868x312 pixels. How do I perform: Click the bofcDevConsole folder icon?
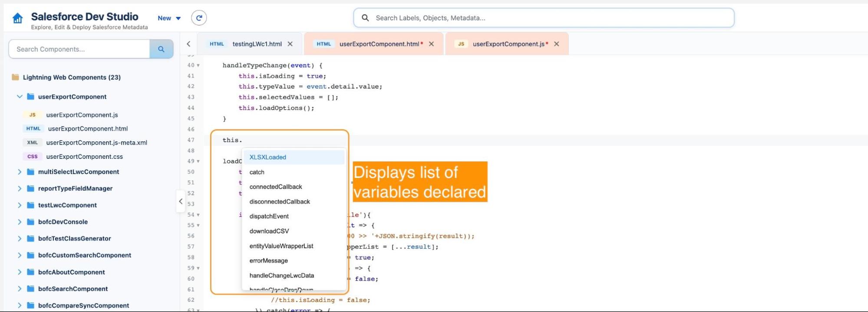30,222
